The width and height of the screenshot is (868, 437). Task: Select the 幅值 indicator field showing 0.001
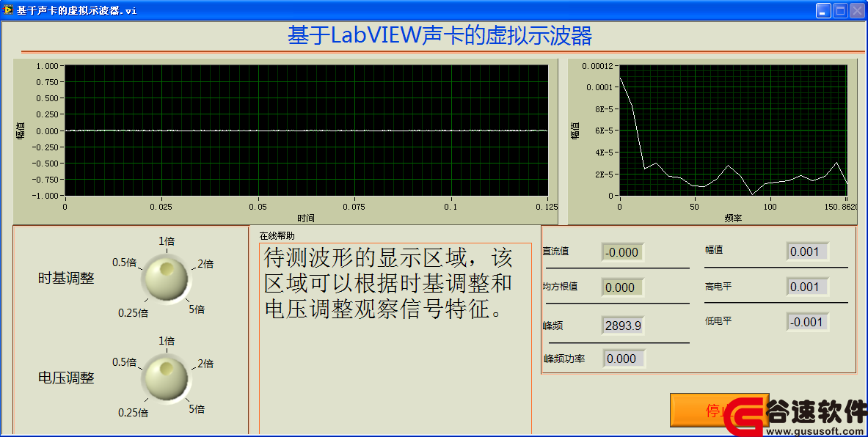(x=807, y=251)
